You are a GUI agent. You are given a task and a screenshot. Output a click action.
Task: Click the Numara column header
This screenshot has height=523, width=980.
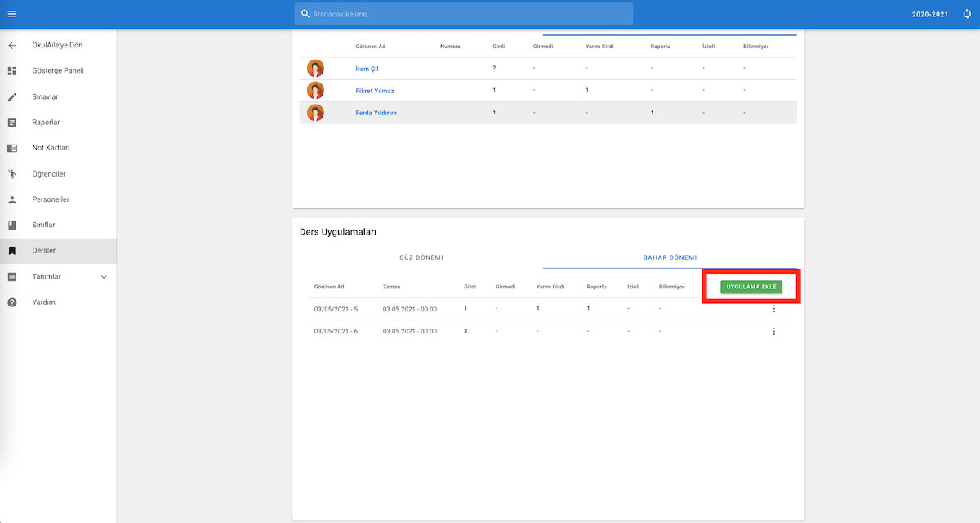coord(450,47)
